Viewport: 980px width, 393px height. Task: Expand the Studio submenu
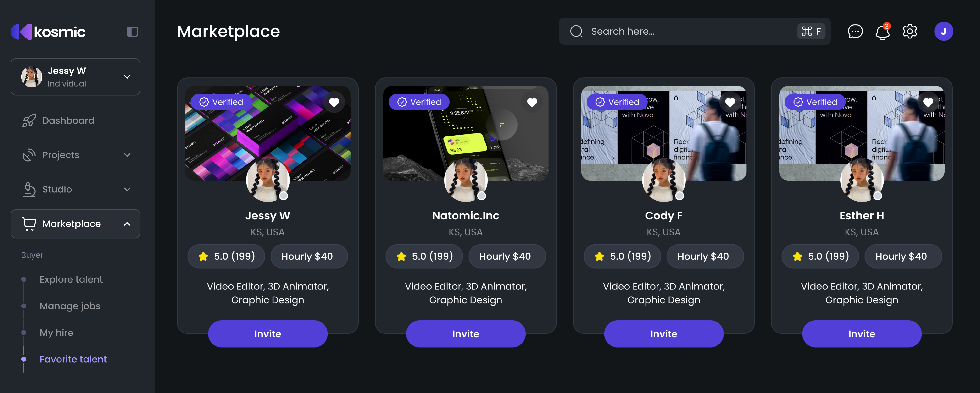click(x=127, y=189)
